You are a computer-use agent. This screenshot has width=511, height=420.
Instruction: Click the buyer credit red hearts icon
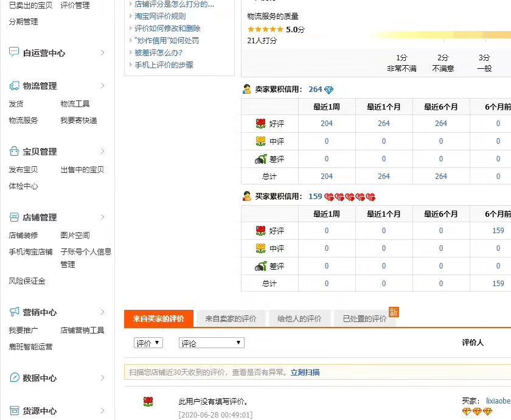pyautogui.click(x=350, y=197)
